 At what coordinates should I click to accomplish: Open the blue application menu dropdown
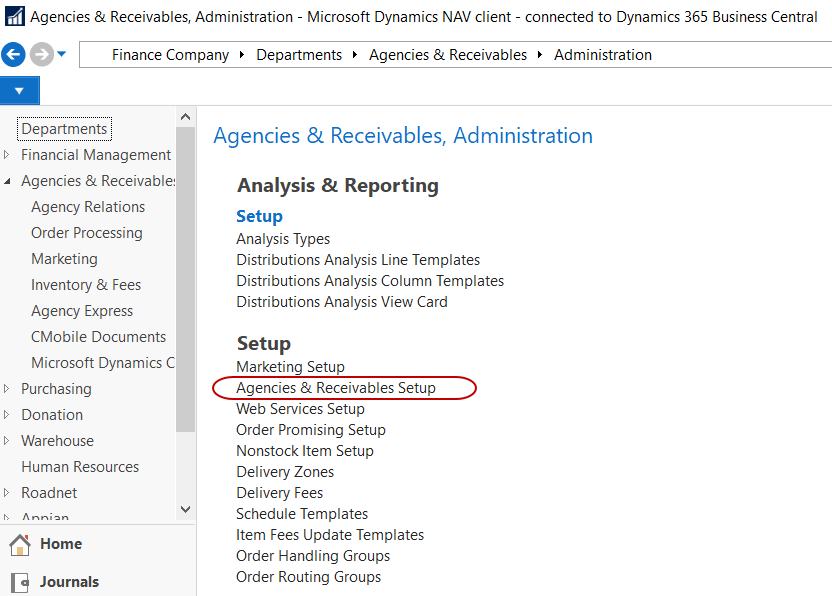click(x=19, y=91)
